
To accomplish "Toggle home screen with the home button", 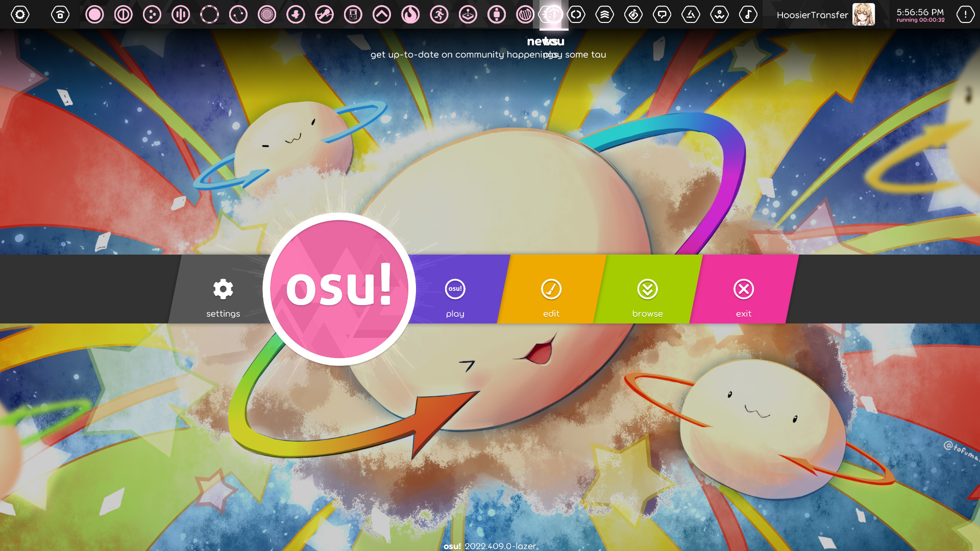I will click(60, 14).
